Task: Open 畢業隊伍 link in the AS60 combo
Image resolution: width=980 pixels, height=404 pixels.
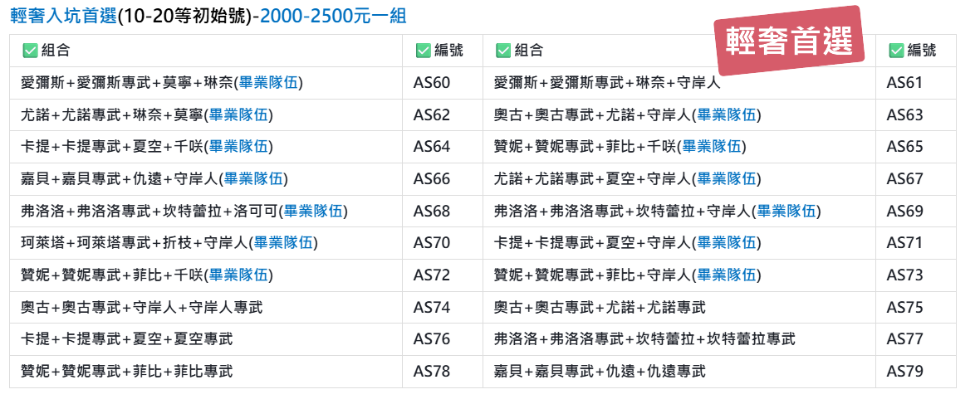Action: [x=268, y=83]
